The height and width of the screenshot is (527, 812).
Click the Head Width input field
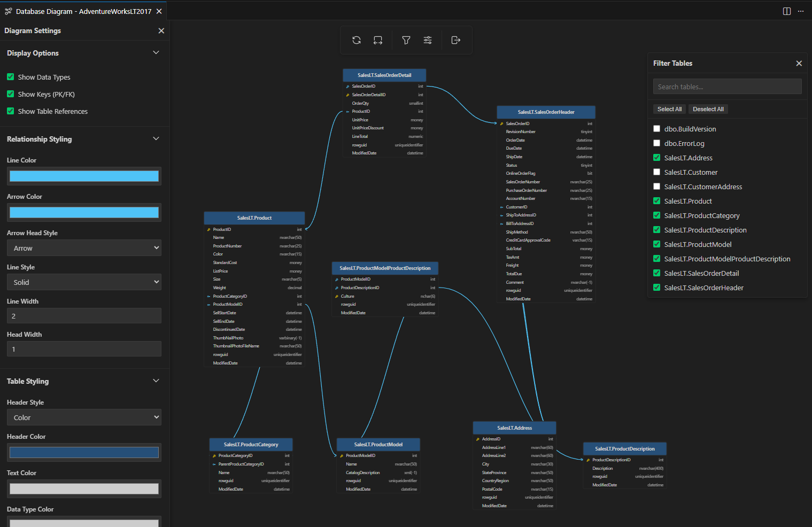point(84,349)
